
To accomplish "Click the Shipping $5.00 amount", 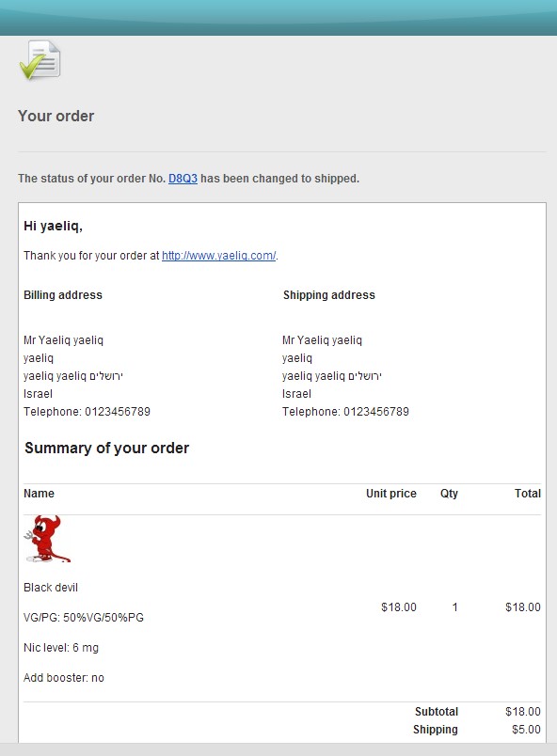I will point(527,730).
